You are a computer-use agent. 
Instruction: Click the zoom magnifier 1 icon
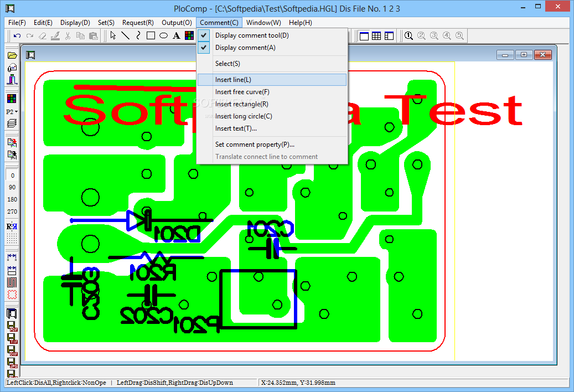[x=409, y=36]
